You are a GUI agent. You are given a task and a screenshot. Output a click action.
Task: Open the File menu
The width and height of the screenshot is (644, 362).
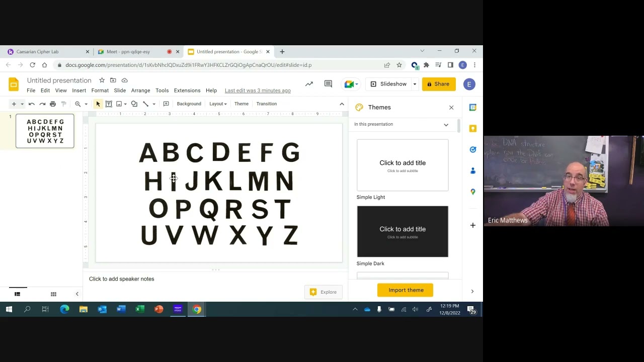(31, 90)
